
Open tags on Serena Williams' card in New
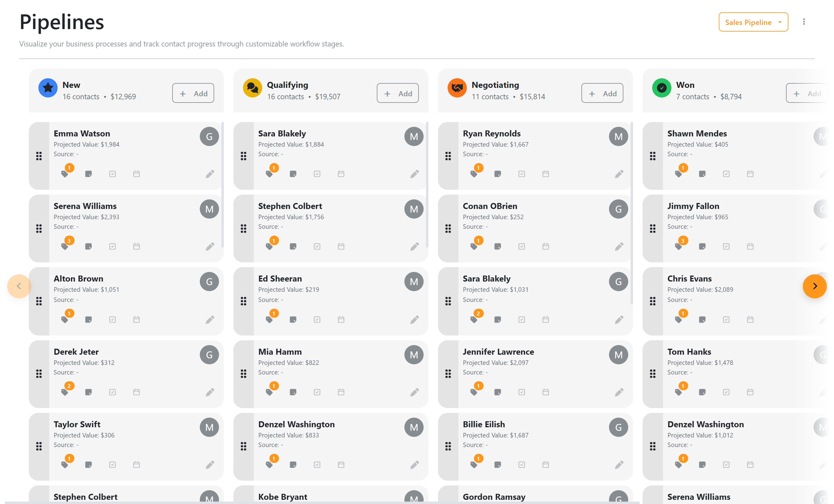(64, 246)
